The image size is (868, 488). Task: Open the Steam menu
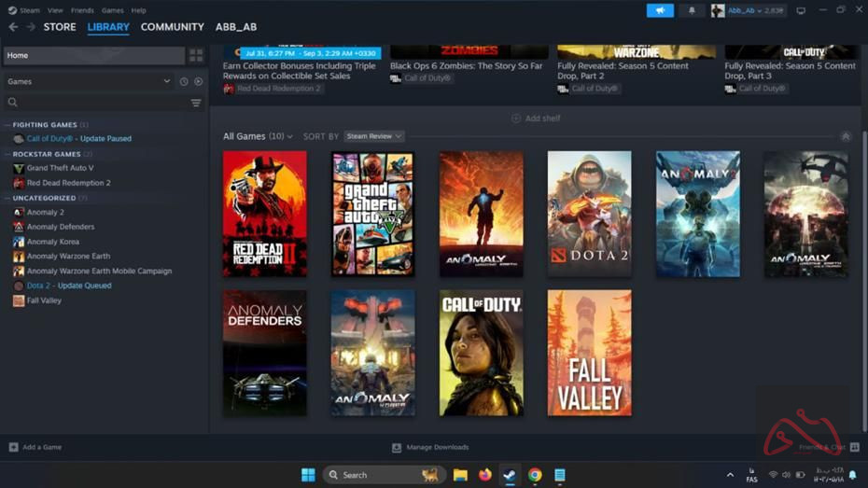29,10
